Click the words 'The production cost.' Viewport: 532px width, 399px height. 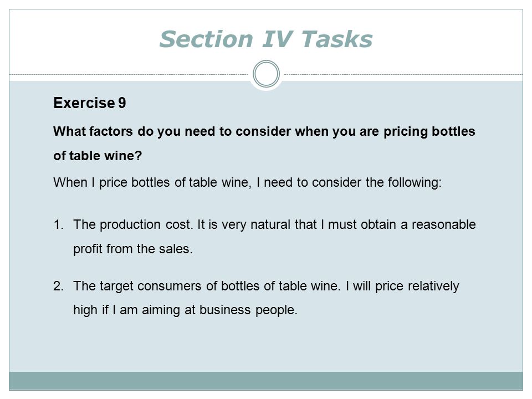pyautogui.click(x=132, y=224)
